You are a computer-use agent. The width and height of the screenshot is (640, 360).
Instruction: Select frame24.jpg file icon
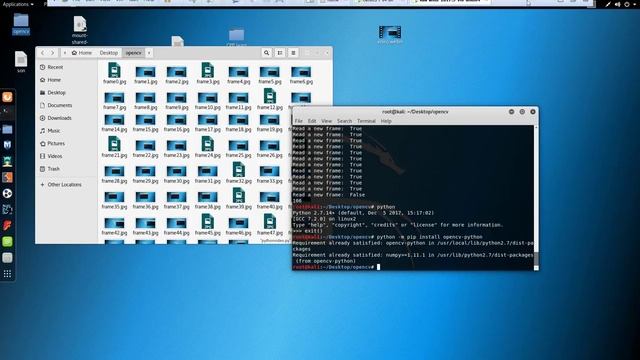[x=207, y=144]
